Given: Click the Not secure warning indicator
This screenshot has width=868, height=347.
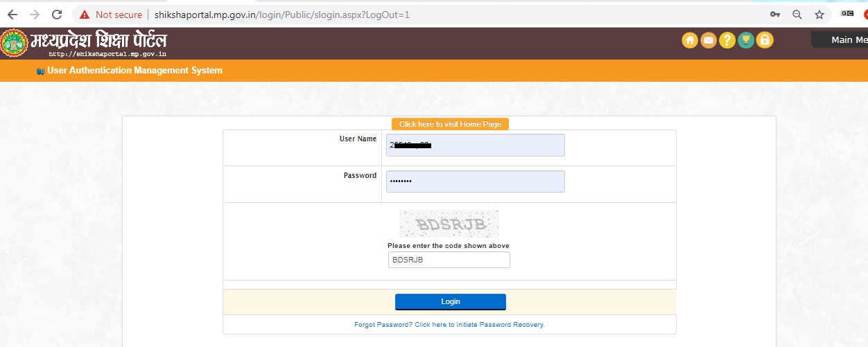Looking at the screenshot, I should 111,15.
